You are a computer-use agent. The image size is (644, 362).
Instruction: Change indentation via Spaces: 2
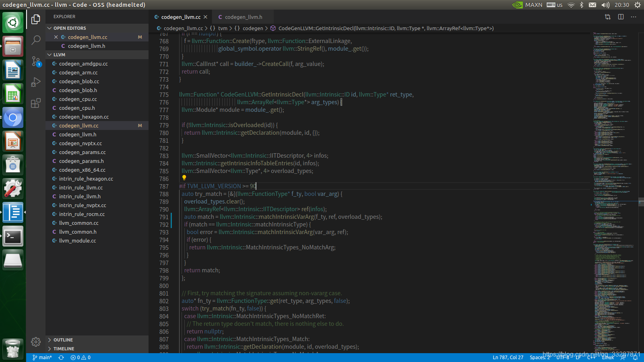(540, 358)
